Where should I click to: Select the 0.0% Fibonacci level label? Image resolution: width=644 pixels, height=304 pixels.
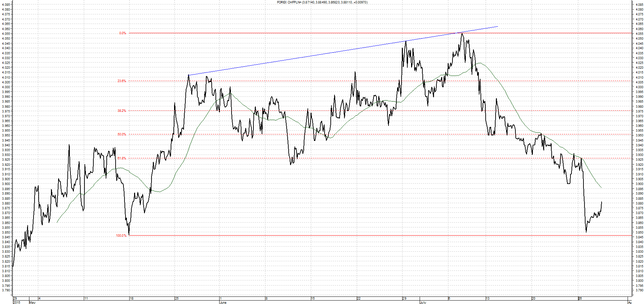(x=122, y=33)
